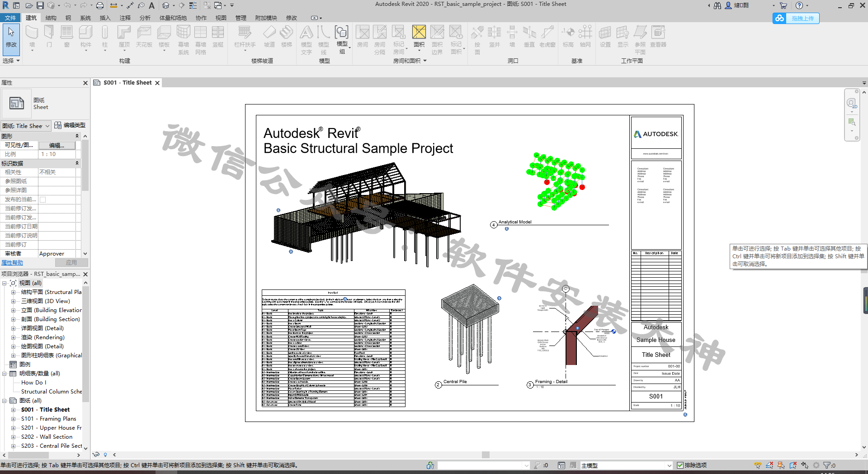
Task: Expand the S101 - Framing Plans sheet node
Action: point(13,419)
